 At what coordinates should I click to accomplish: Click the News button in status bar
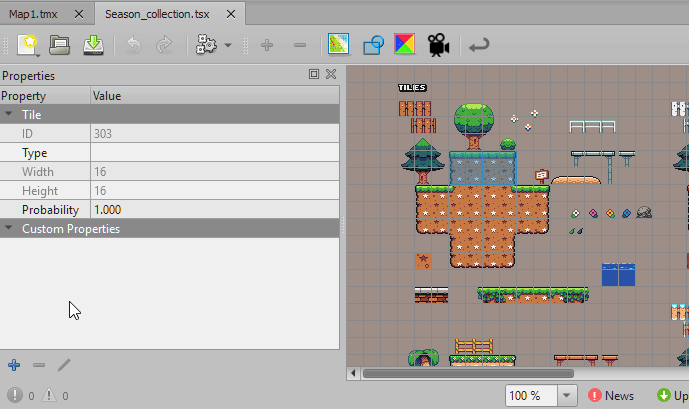tap(611, 396)
